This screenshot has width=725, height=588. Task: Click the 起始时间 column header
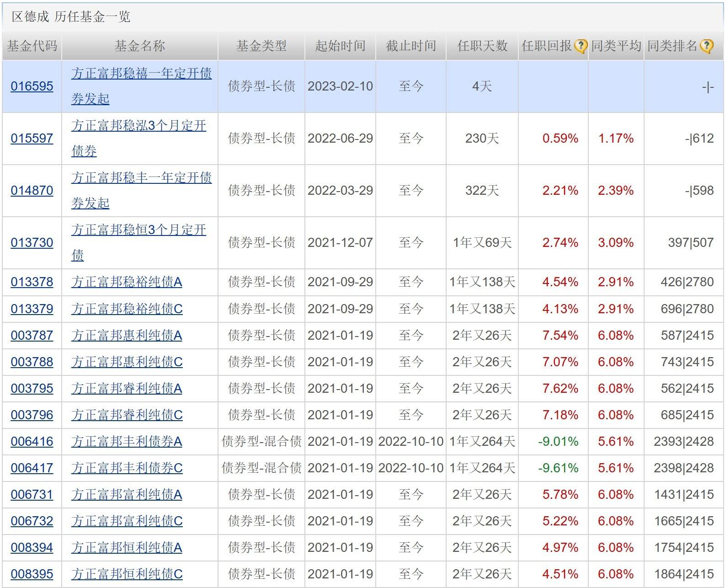[x=340, y=46]
